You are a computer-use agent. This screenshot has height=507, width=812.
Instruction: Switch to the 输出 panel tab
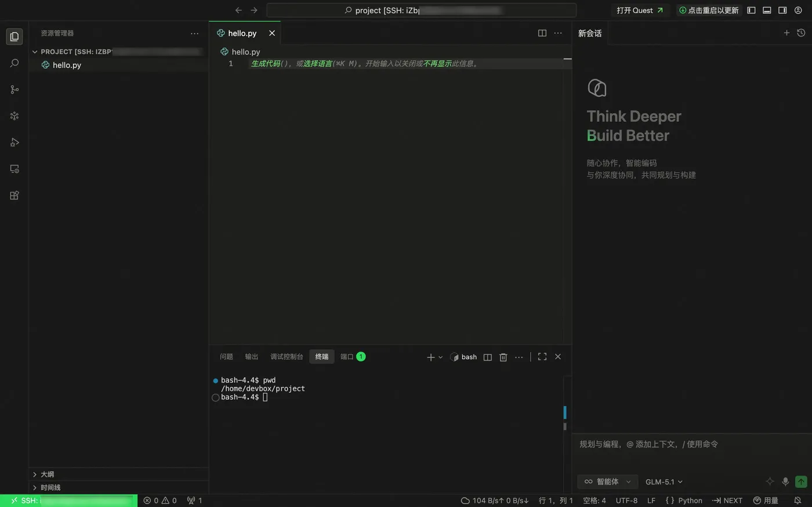point(252,357)
